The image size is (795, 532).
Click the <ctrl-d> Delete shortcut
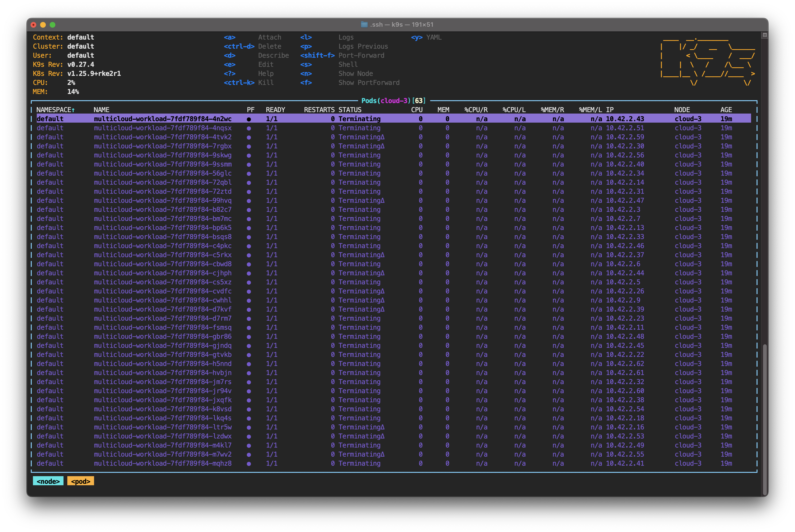pyautogui.click(x=253, y=47)
